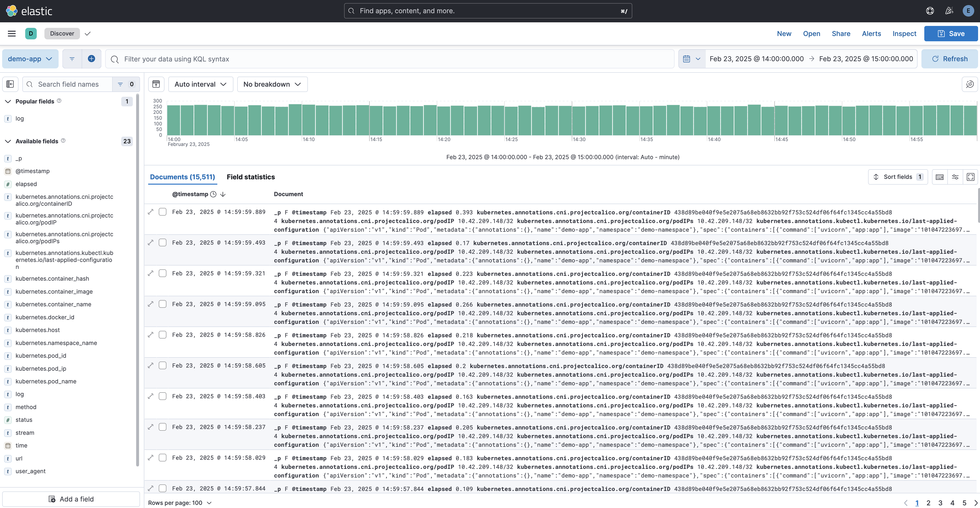Open keyboard shortcuts icon in grid toolbar

(939, 177)
